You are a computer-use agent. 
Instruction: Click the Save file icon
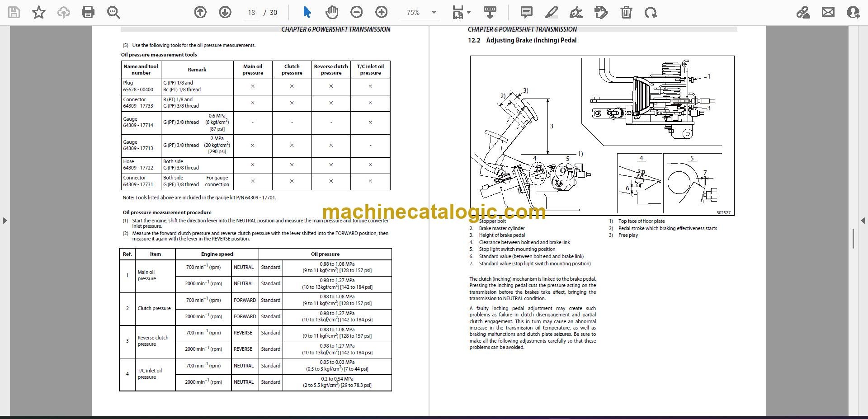tap(14, 12)
